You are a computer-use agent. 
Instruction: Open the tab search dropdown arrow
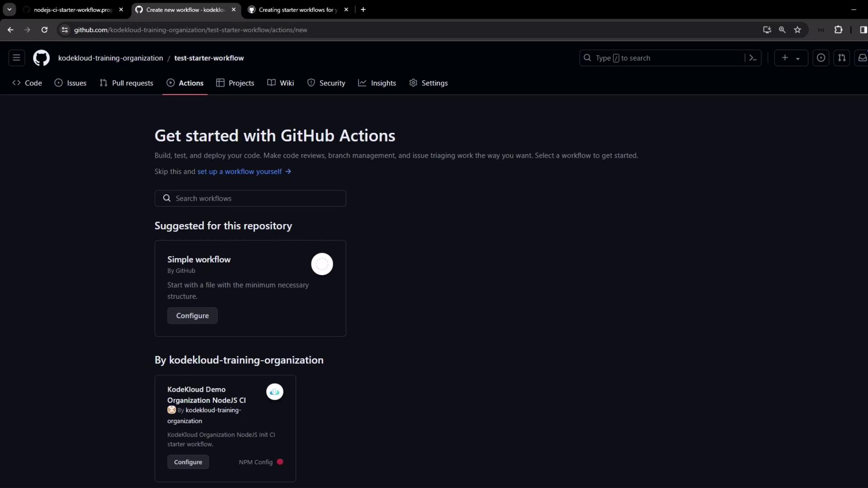point(9,9)
